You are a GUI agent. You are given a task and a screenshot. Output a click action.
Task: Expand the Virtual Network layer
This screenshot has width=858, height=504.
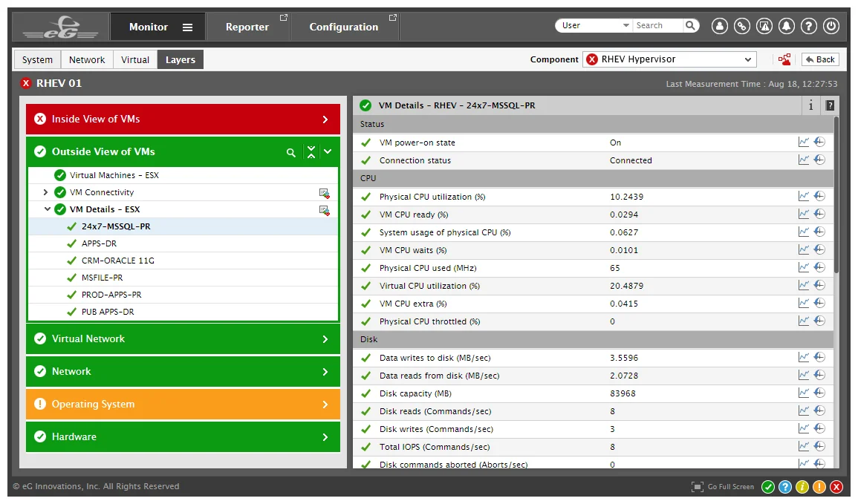coord(325,339)
